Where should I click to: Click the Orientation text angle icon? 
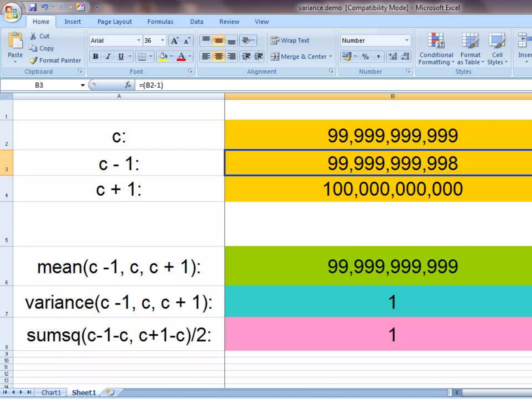(x=246, y=41)
